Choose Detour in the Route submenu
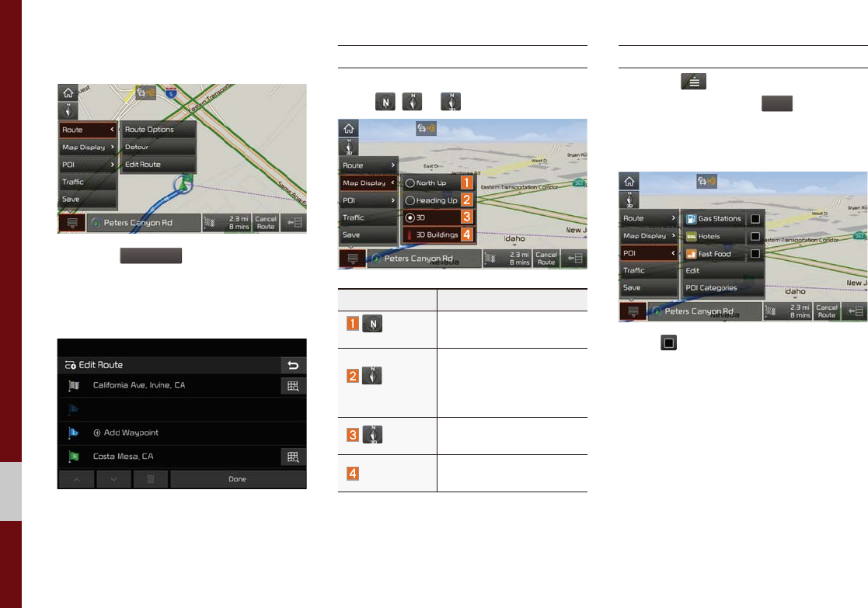 click(x=159, y=148)
